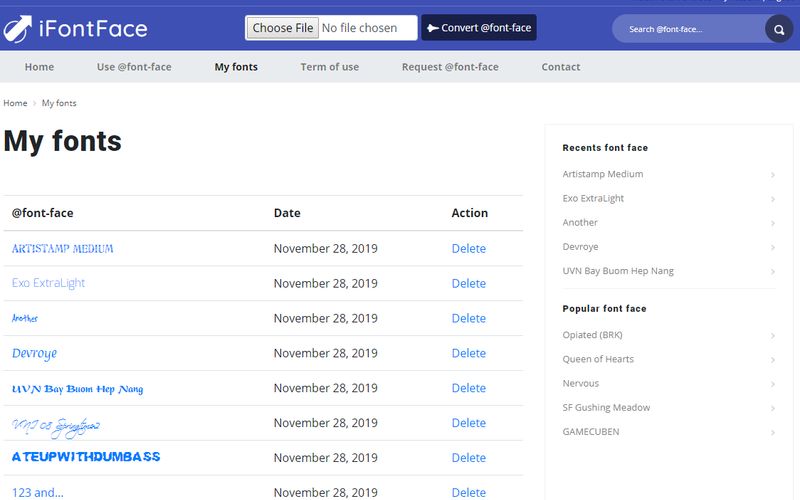Click the arrow beside Queen of Hearts
The image size is (800, 500).
pyautogui.click(x=773, y=360)
